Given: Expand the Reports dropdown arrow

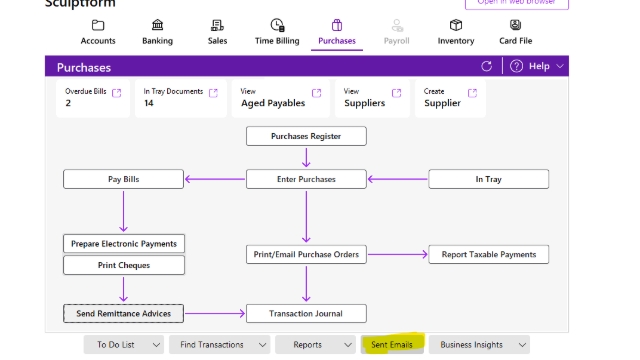Looking at the screenshot, I should tap(348, 345).
